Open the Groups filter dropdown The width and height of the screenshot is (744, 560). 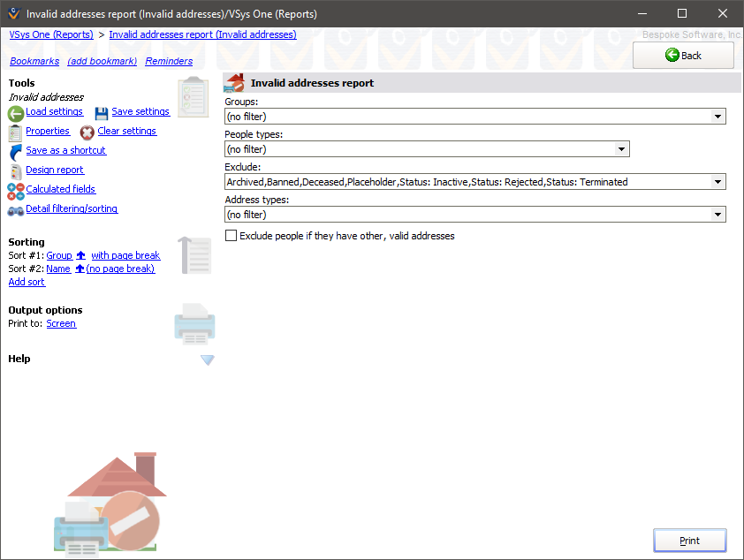(718, 116)
